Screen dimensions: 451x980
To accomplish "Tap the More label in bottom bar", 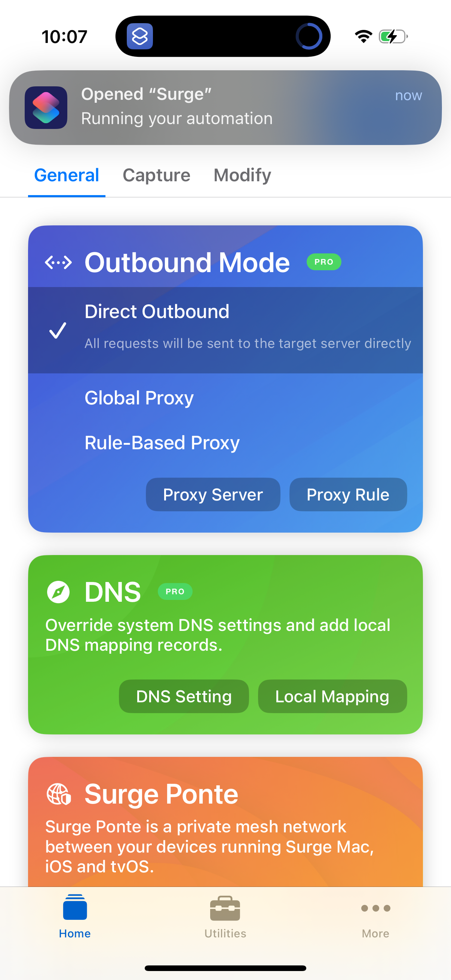I will click(x=375, y=934).
